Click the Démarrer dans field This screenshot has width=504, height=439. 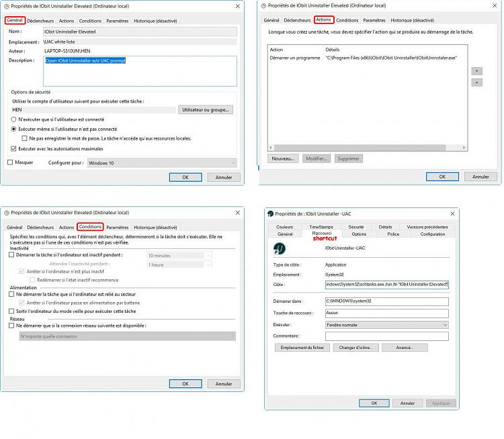tap(386, 301)
